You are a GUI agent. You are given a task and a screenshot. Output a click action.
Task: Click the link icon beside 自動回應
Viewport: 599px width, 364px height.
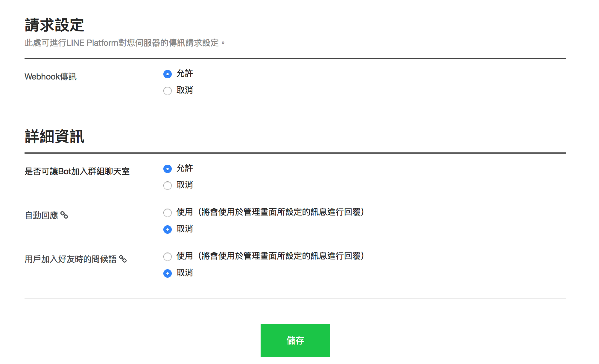tap(64, 215)
